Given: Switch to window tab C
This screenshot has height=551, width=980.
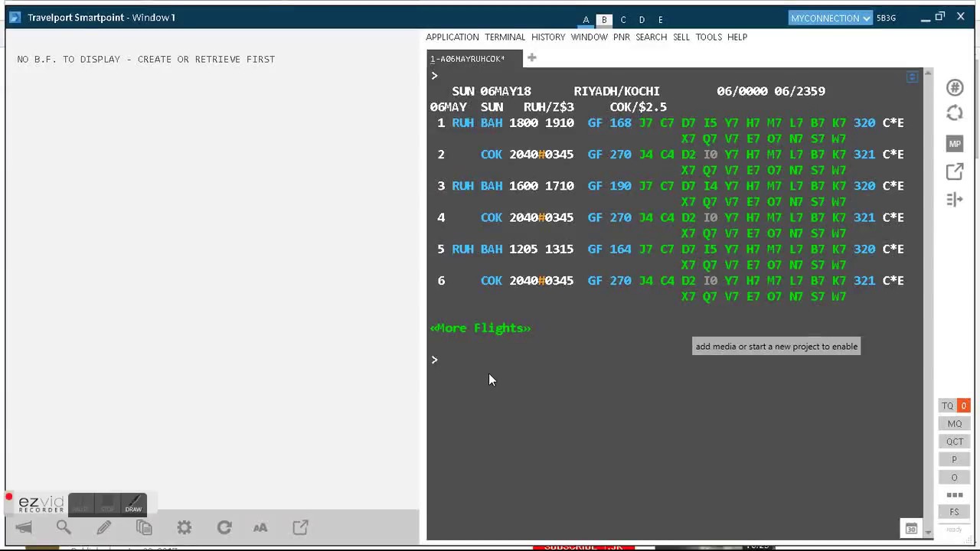Looking at the screenshot, I should (623, 20).
